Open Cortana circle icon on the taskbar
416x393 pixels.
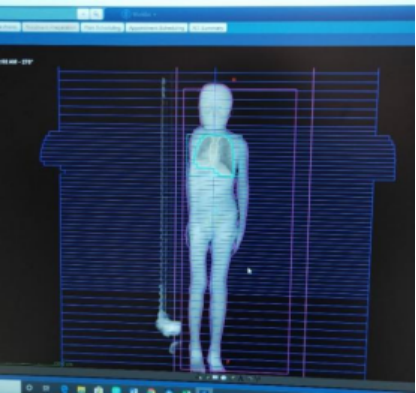[x=29, y=388]
